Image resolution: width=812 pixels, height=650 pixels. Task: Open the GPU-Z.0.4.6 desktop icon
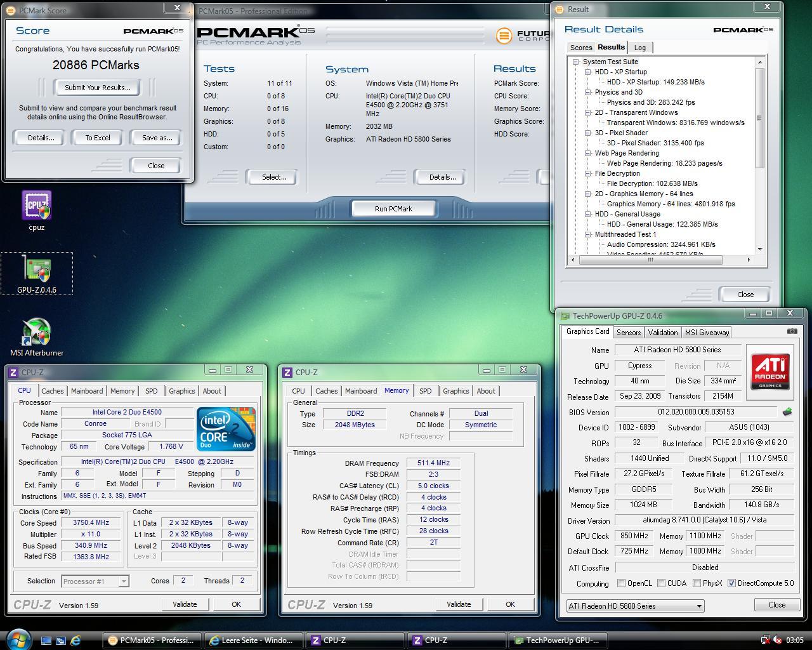click(37, 274)
